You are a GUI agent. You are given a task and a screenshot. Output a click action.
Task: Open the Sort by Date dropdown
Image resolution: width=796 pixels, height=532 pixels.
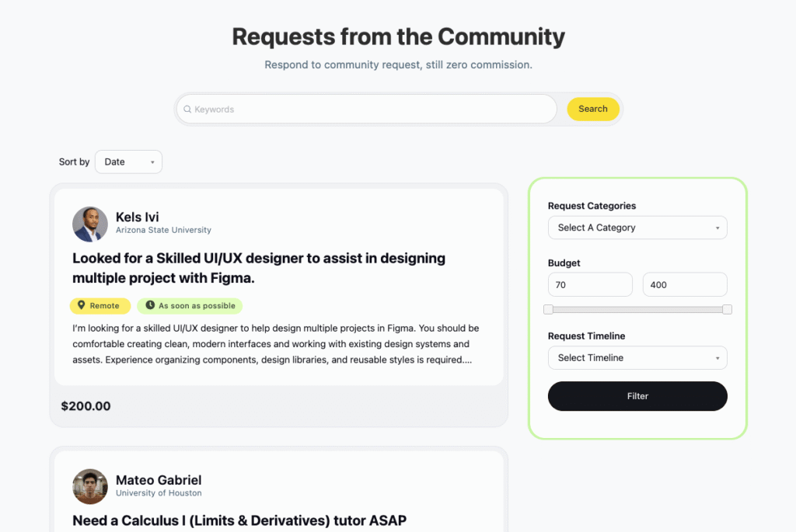tap(128, 162)
